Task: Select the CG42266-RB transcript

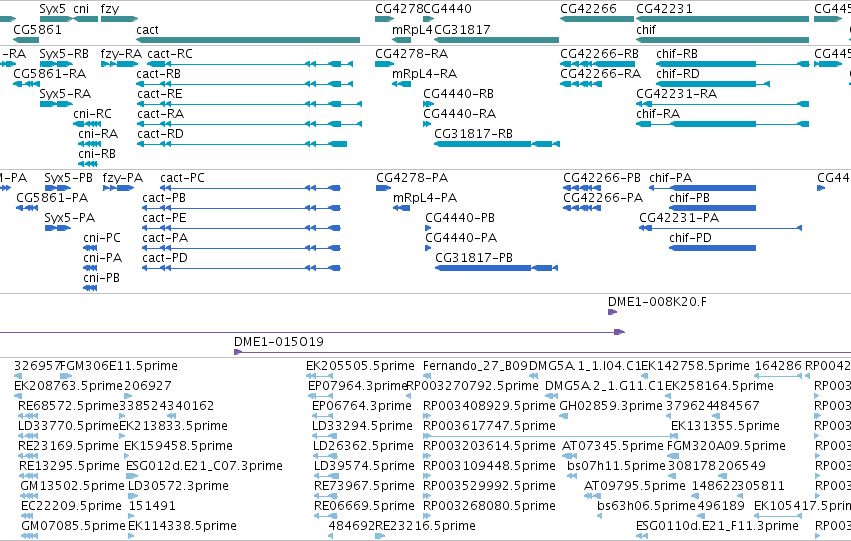Action: [x=599, y=54]
